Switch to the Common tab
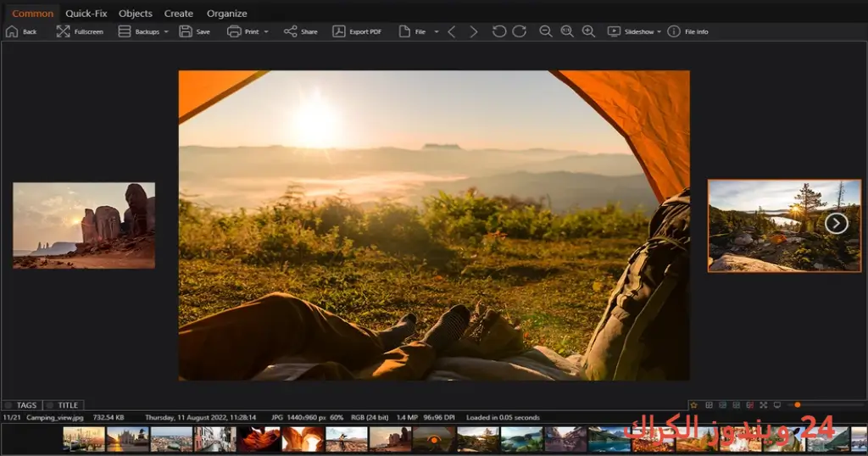Screen dimensions: 868x456 33,14
